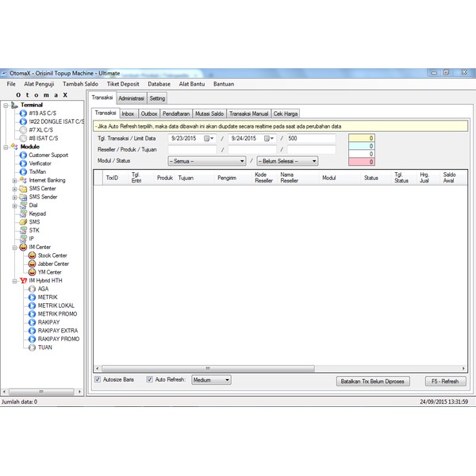
Task: Switch to the Outbox tab
Action: point(149,113)
